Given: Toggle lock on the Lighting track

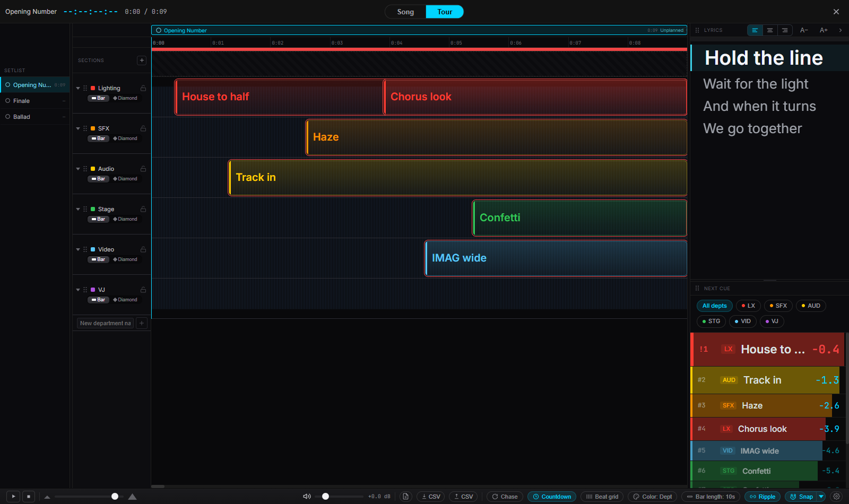Looking at the screenshot, I should click(x=143, y=88).
